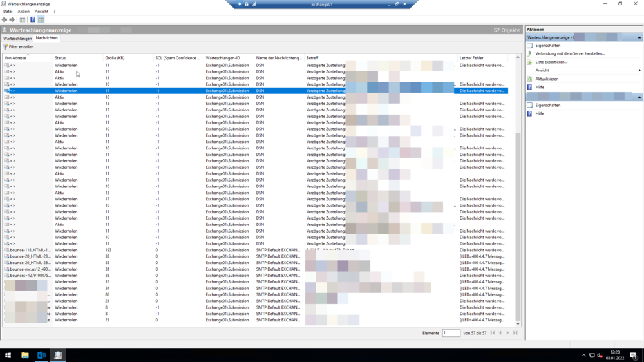This screenshot has width=644, height=362.
Task: Click Liste exportieren in the Aktionen pane
Action: point(551,62)
